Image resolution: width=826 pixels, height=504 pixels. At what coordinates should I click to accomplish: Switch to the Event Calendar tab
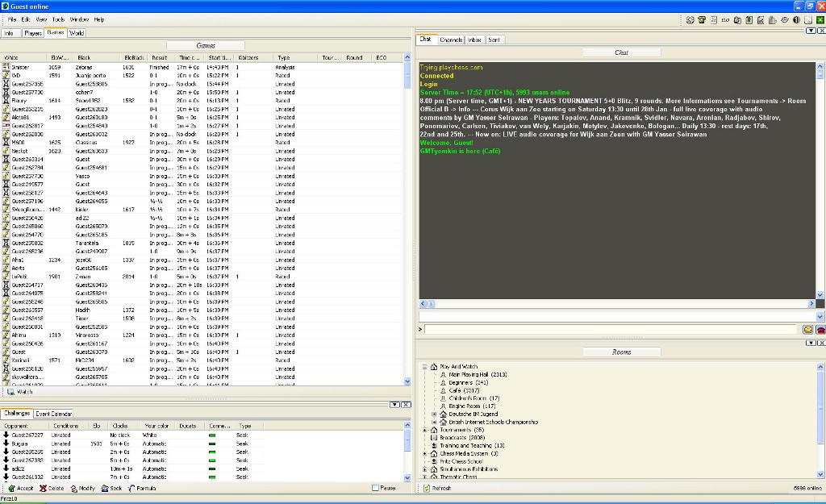click(x=53, y=414)
